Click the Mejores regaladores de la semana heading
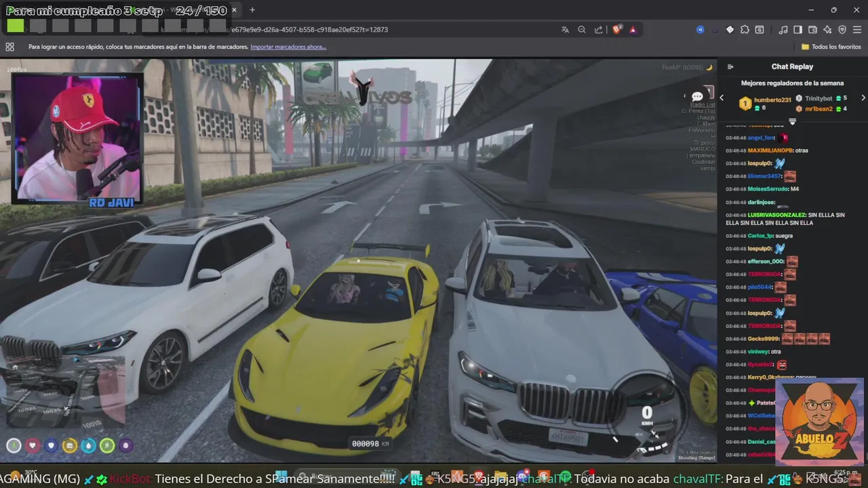The image size is (868, 488). 792,83
